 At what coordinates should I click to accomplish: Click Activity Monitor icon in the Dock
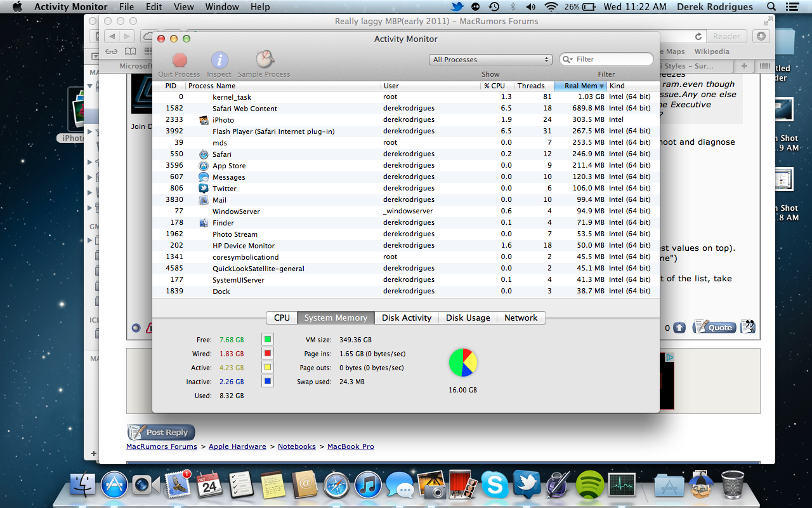point(622,486)
